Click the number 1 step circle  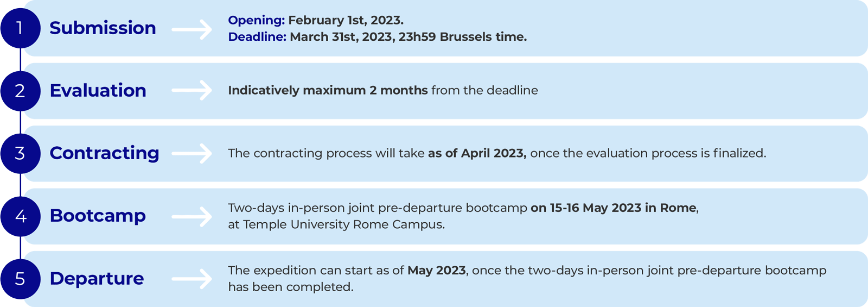(x=20, y=28)
